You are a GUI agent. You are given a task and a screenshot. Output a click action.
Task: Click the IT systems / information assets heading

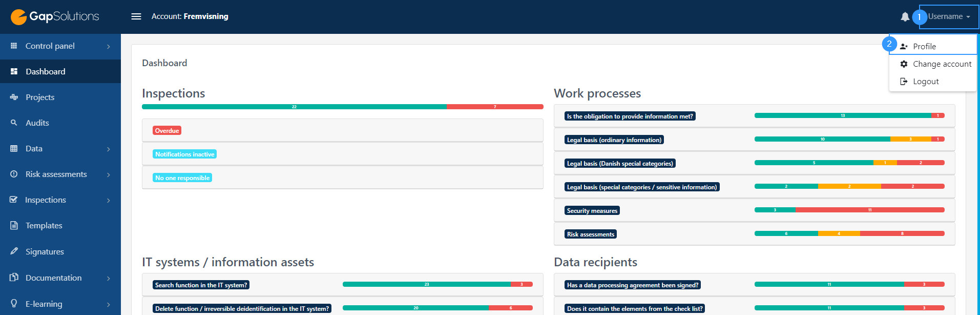click(x=228, y=262)
